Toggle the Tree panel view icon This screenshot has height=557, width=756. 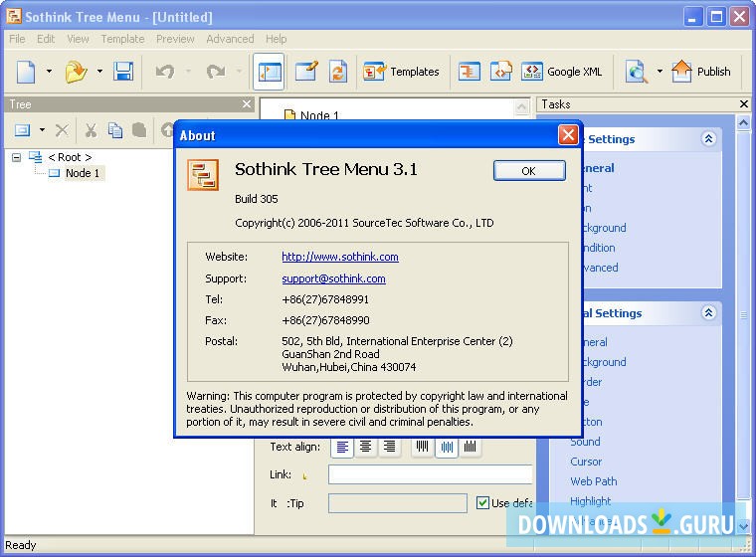[x=269, y=72]
